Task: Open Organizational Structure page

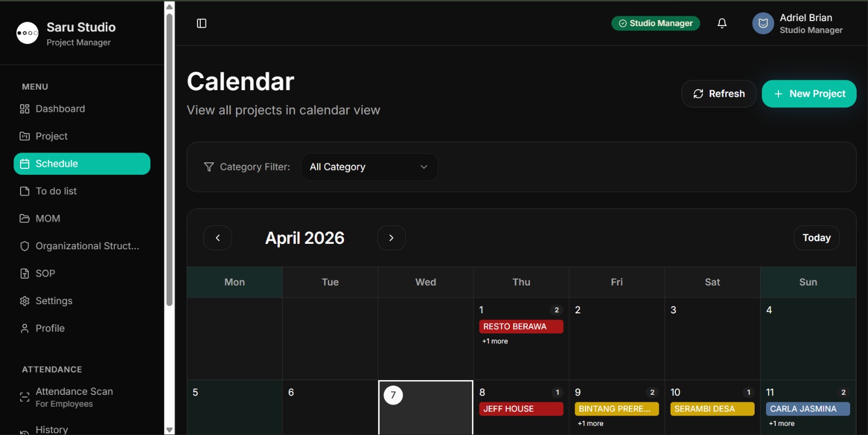Action: (82, 246)
